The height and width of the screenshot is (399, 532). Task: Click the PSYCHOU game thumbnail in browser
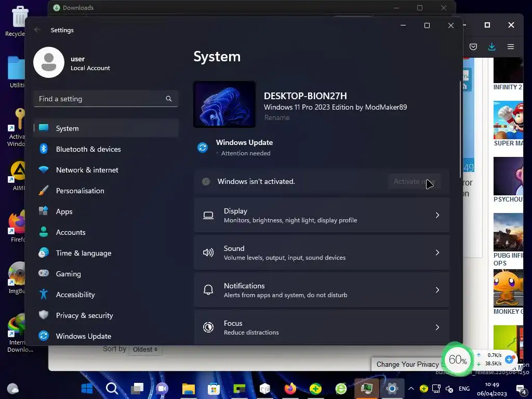tap(508, 176)
